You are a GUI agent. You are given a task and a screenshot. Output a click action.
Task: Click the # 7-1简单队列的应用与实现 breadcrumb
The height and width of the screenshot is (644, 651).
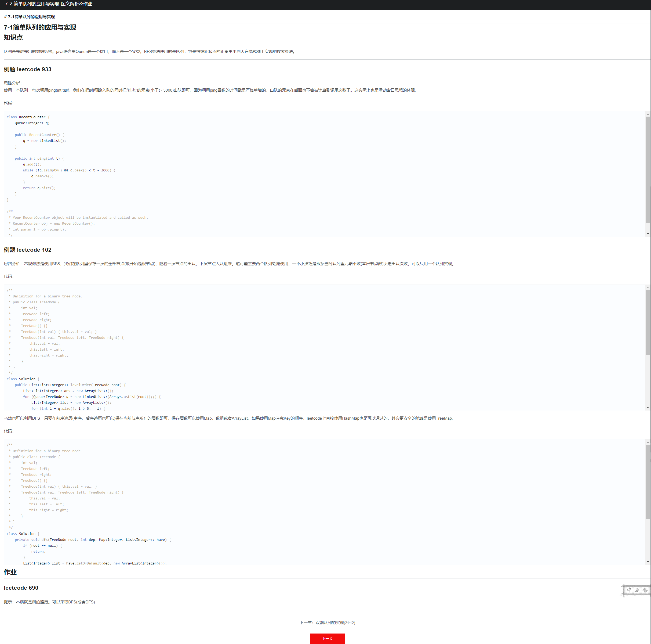coord(29,17)
